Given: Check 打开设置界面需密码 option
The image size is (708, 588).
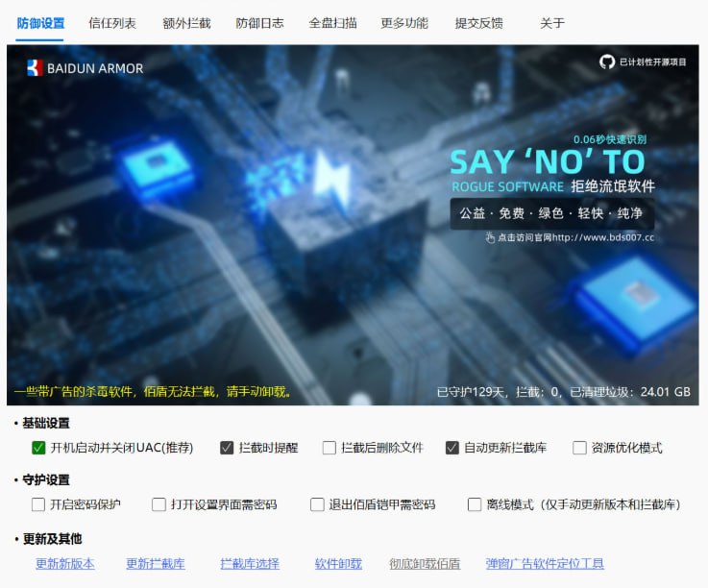Looking at the screenshot, I should [x=159, y=504].
